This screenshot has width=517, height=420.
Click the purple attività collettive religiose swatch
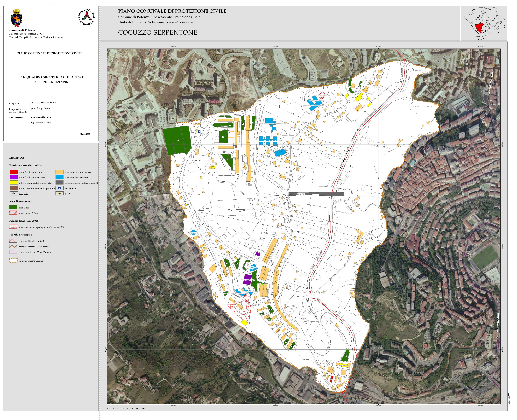(14, 177)
